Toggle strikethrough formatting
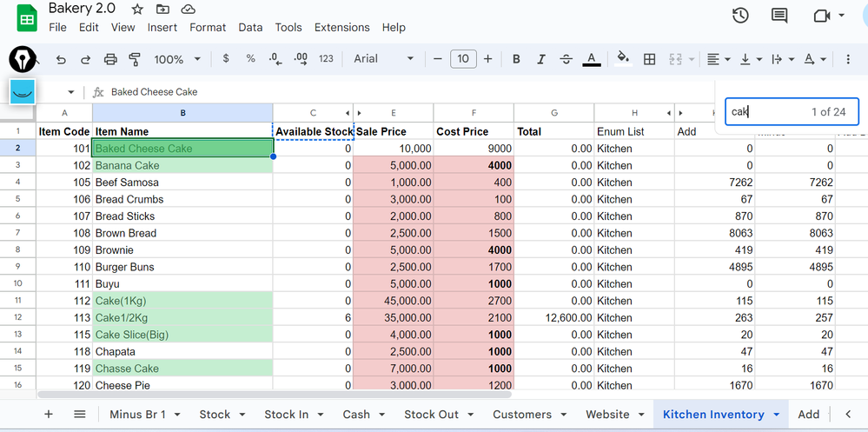868x432 pixels. [566, 59]
